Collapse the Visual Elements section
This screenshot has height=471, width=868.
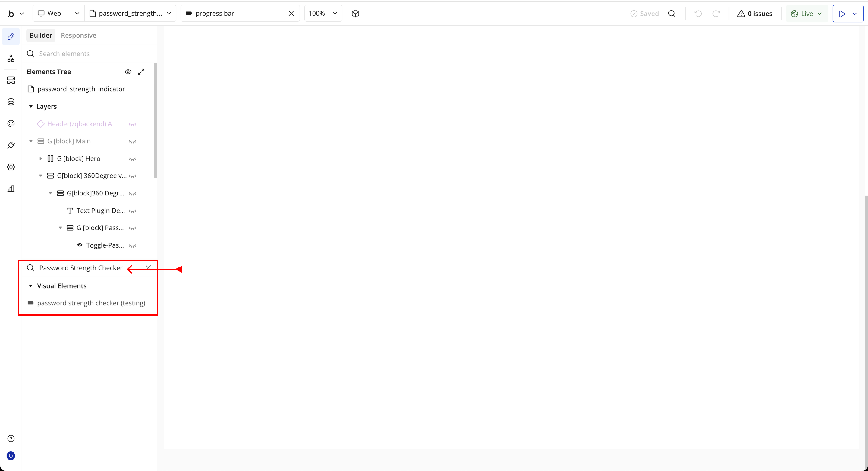coord(30,286)
